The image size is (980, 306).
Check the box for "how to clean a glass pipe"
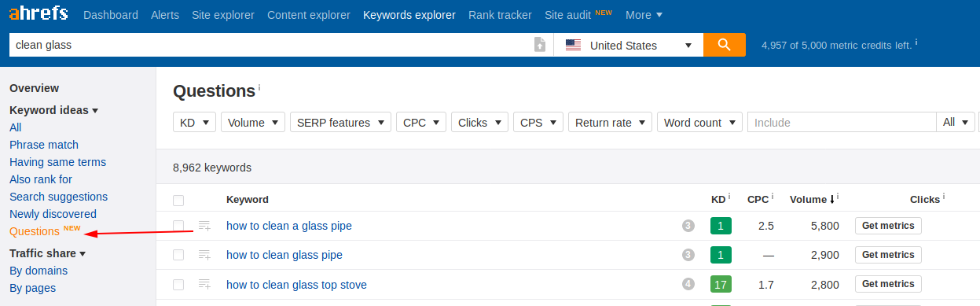point(178,226)
